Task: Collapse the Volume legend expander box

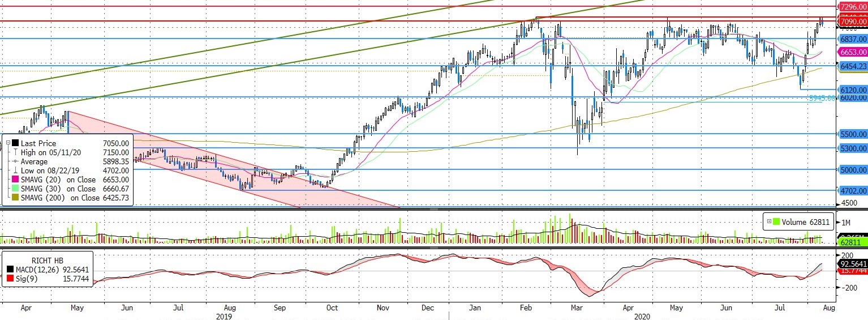Action: click(x=769, y=222)
